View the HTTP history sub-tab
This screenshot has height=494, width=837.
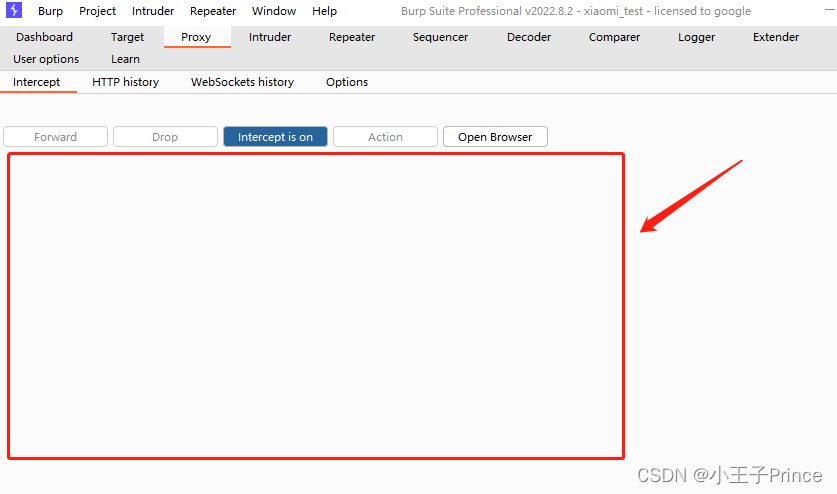[125, 82]
